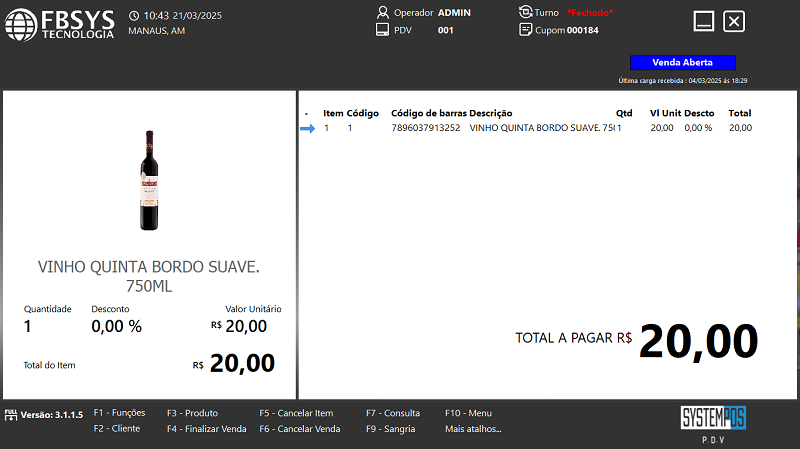Image resolution: width=800 pixels, height=449 pixels.
Task: Click the Cupom receipt icon
Action: (x=526, y=30)
